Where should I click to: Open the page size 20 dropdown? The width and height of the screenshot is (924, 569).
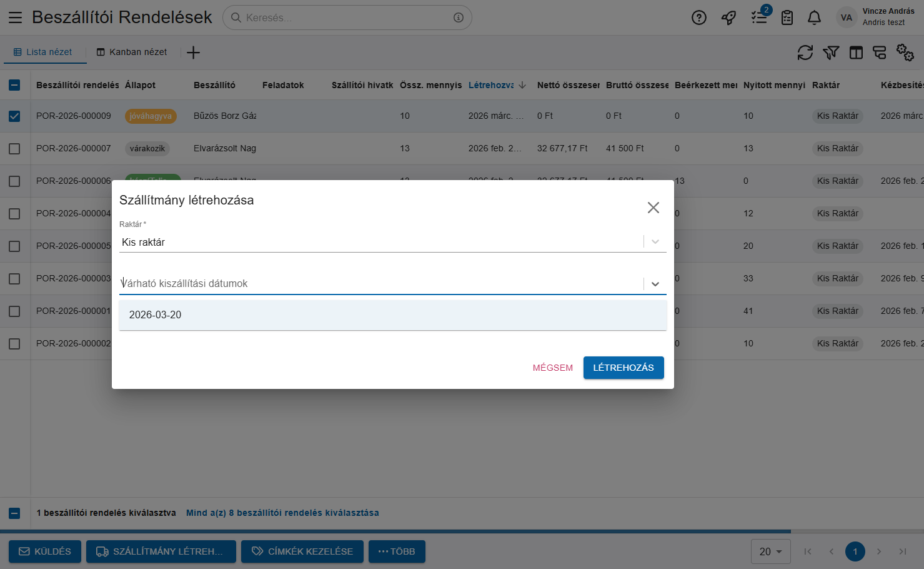770,551
